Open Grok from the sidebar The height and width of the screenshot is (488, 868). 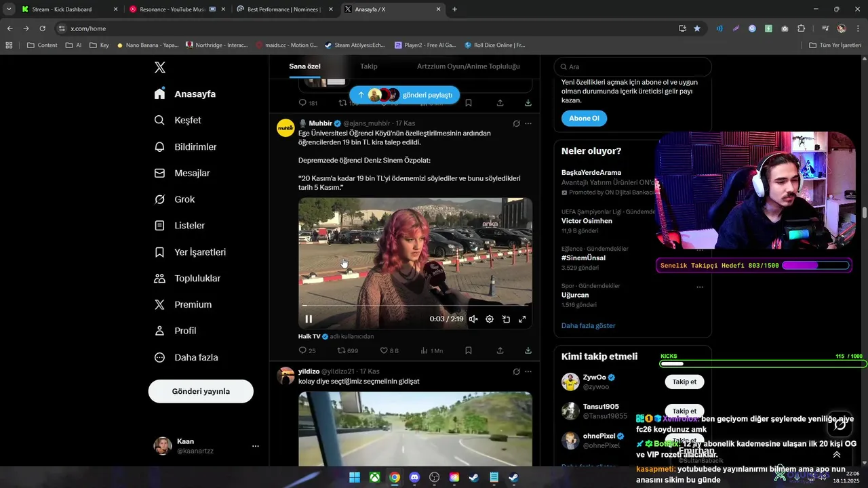point(175,199)
